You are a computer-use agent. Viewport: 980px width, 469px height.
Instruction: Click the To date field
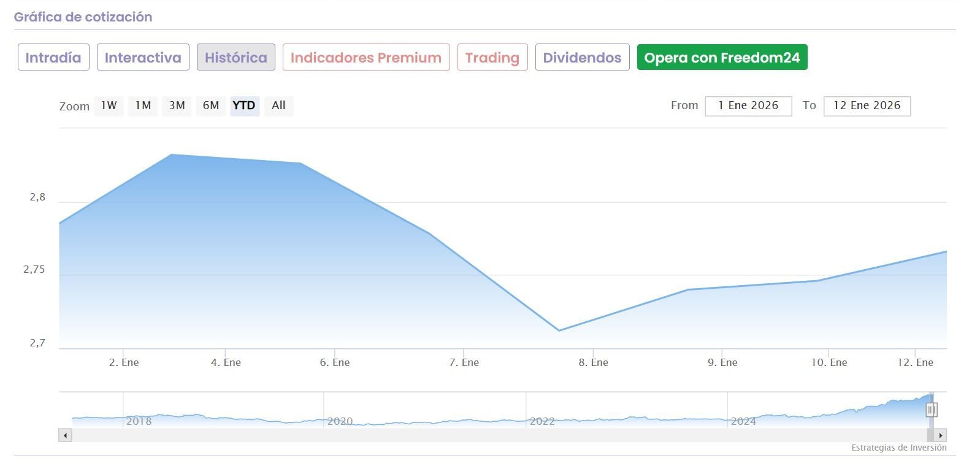click(x=867, y=105)
